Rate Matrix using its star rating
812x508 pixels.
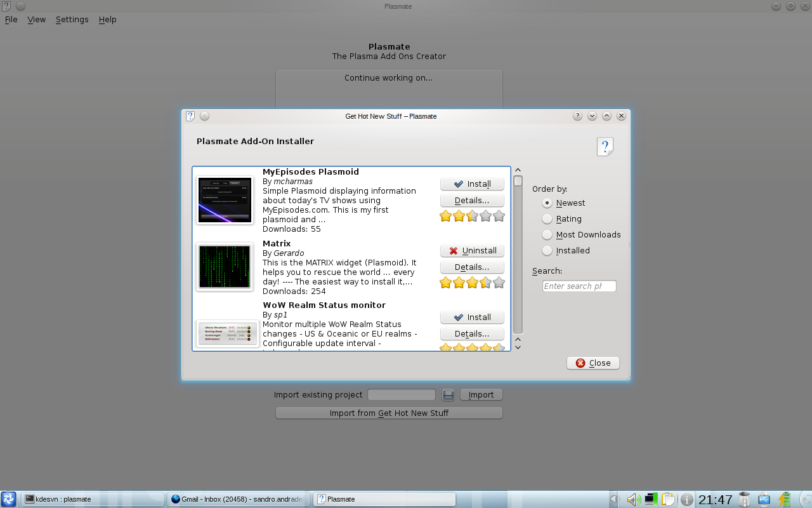pos(472,283)
